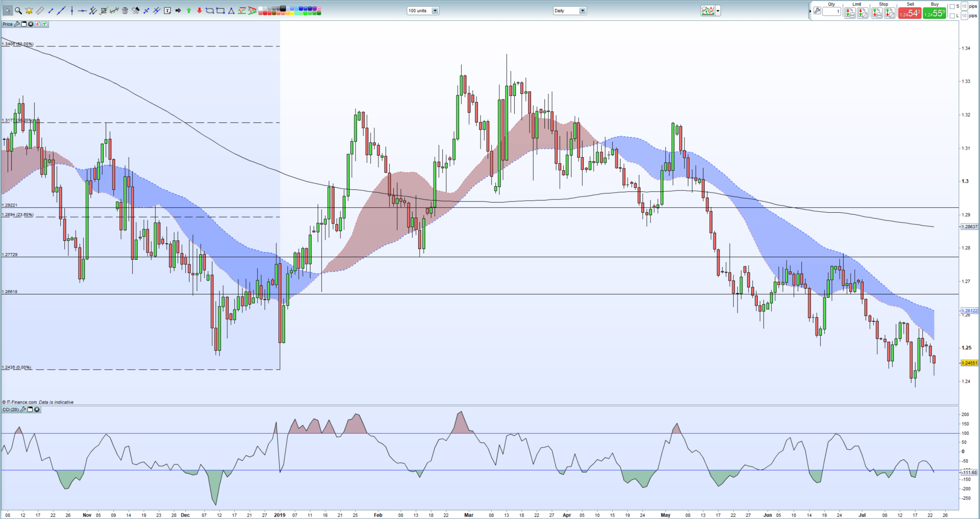Remove the CCI (20) indicator

[37, 409]
